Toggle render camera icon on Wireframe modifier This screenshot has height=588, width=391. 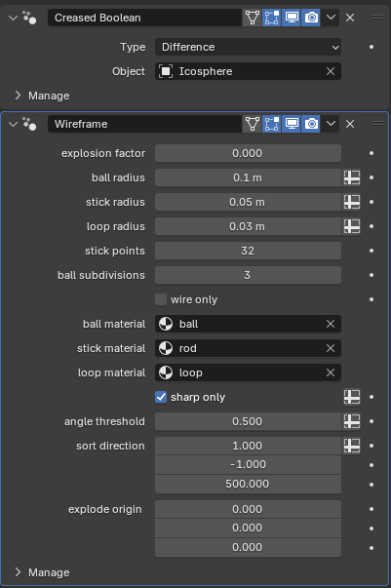pyautogui.click(x=311, y=124)
